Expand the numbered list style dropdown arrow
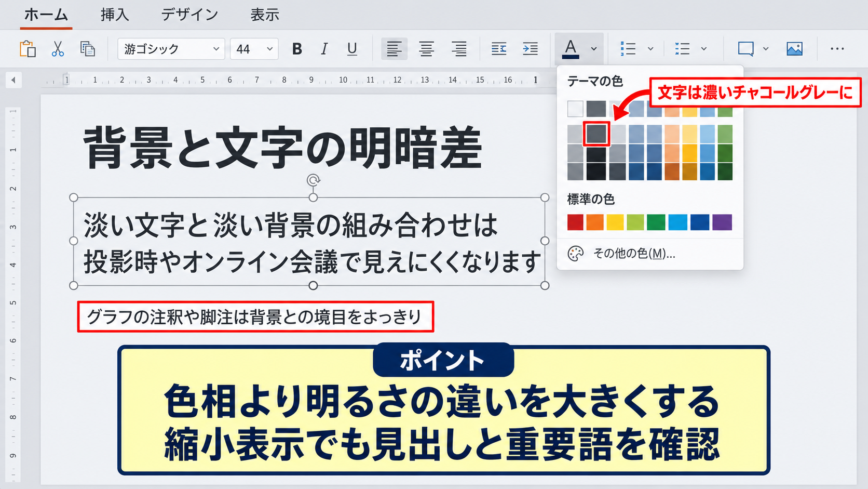 pyautogui.click(x=704, y=49)
